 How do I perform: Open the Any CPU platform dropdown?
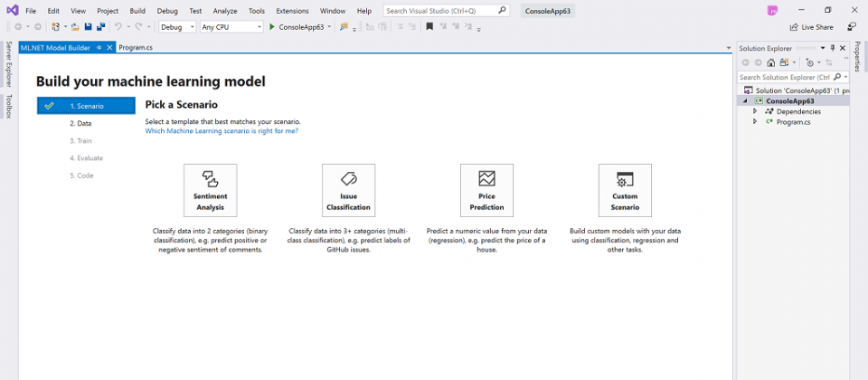(x=231, y=26)
